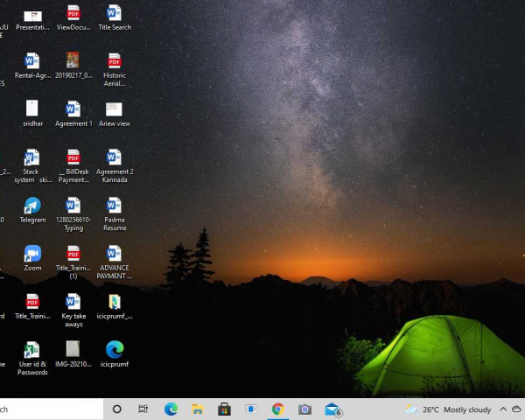Select the Padma Resume Word document

(x=115, y=206)
